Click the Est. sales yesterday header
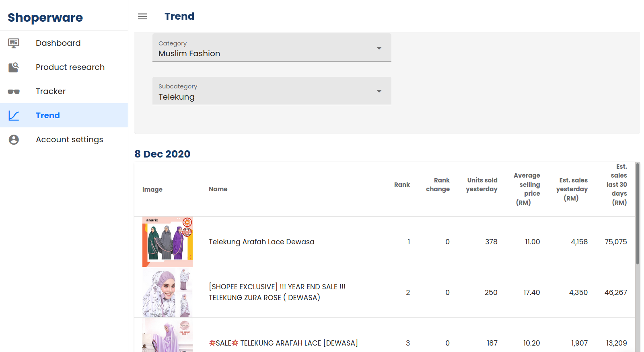 pos(572,189)
